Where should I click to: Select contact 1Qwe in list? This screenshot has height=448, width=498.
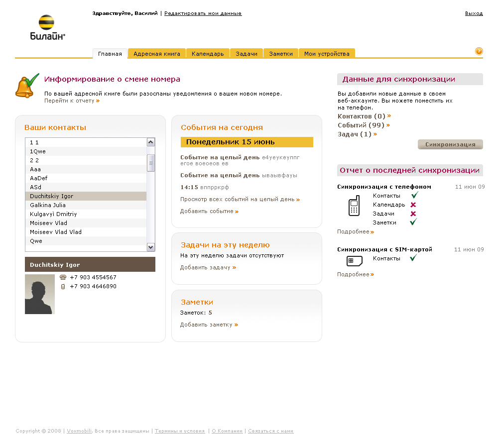(86, 151)
